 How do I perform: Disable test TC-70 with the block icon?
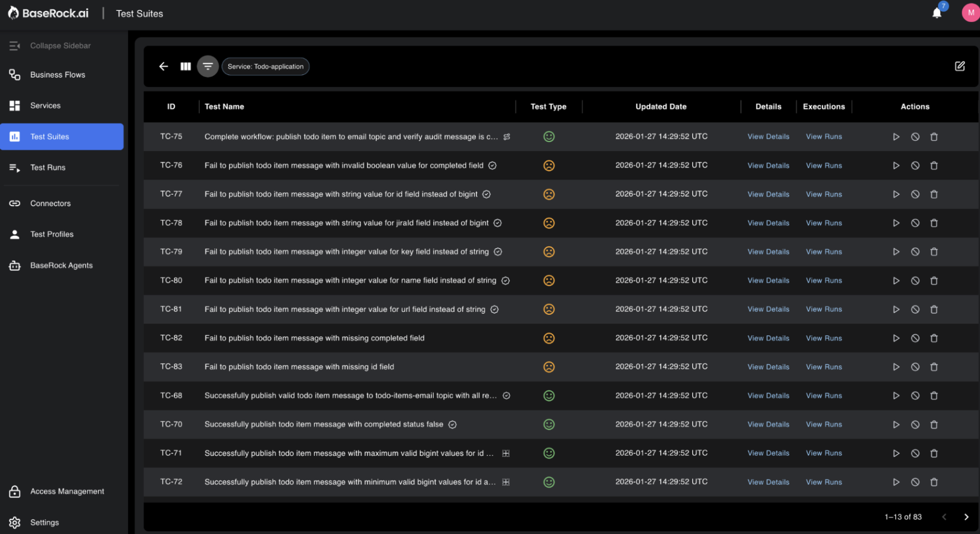pyautogui.click(x=915, y=425)
